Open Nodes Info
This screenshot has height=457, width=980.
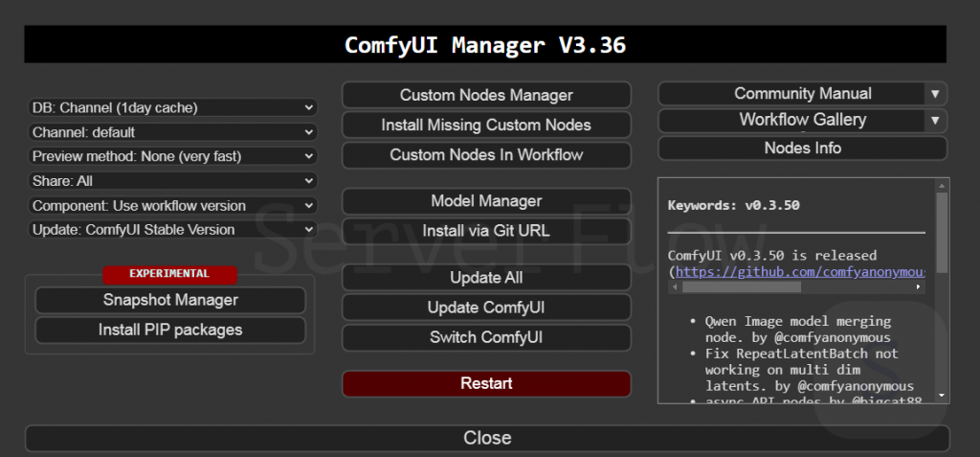803,149
